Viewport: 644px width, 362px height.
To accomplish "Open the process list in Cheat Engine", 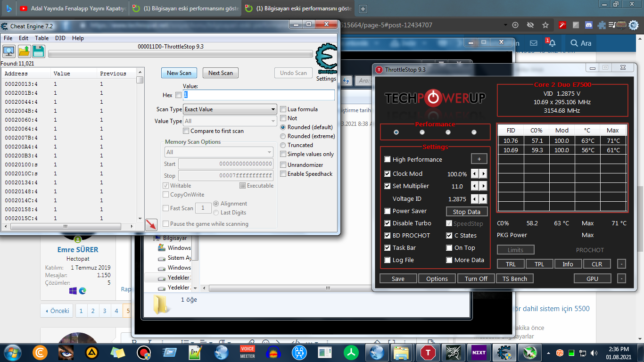I will point(9,51).
